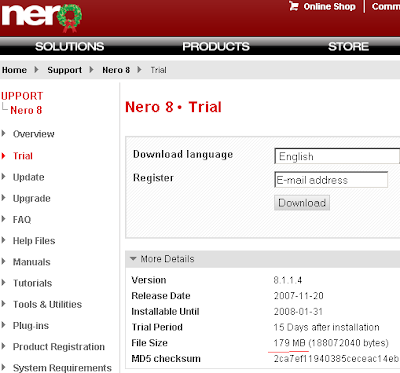Image resolution: width=400 pixels, height=373 pixels.
Task: Open the PRODUCTS menu
Action: click(216, 46)
